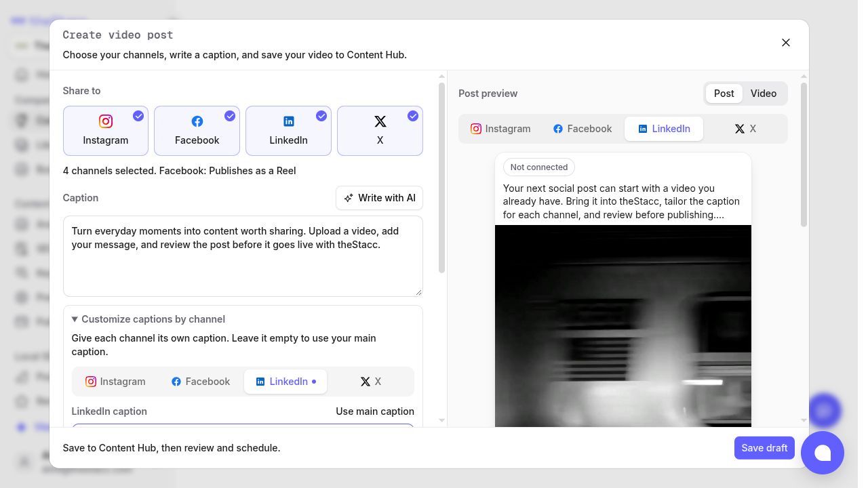Show X tab in Post preview
Image resolution: width=868 pixels, height=488 pixels.
click(745, 129)
